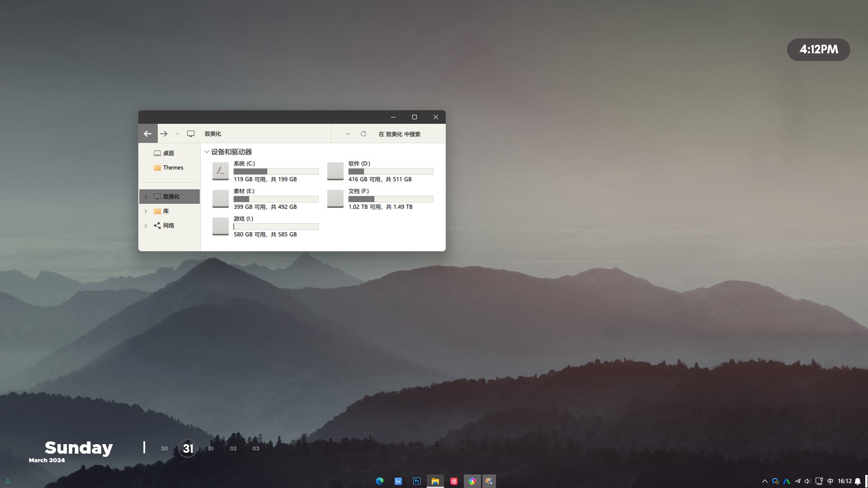This screenshot has width=868, height=488.
Task: Open the 系统 (C:) drive
Action: 221,171
